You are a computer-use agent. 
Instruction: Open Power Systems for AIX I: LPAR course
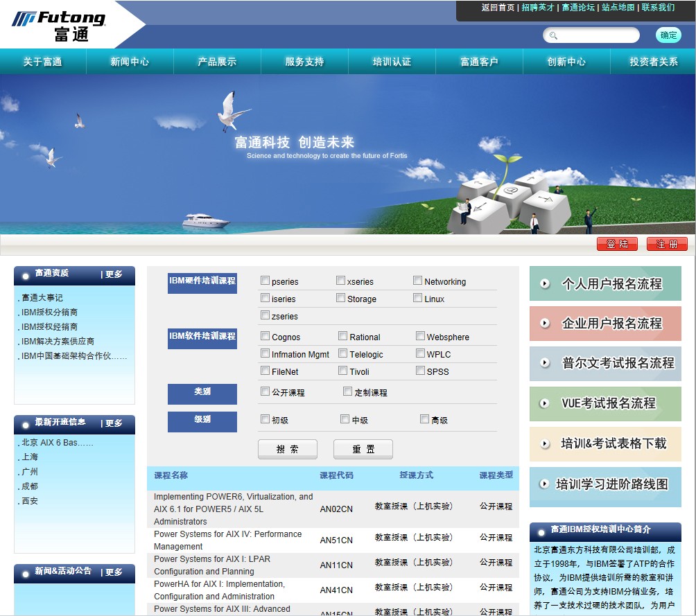pos(212,565)
